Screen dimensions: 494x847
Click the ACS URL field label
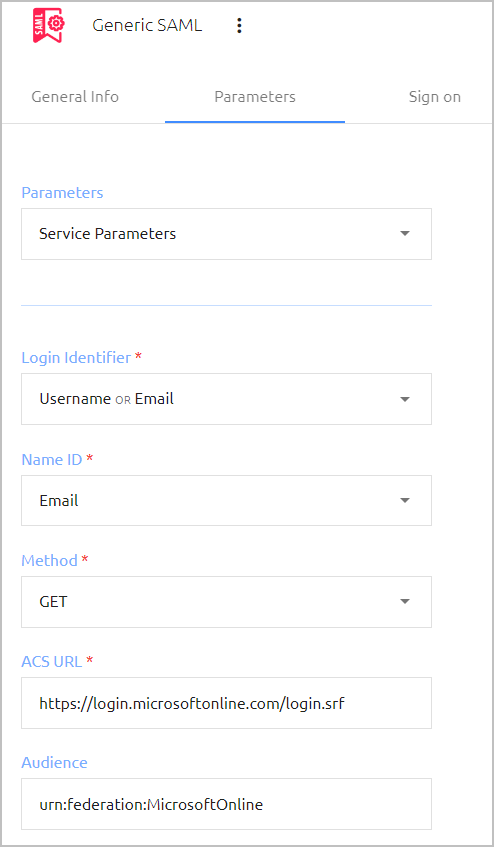coord(52,661)
